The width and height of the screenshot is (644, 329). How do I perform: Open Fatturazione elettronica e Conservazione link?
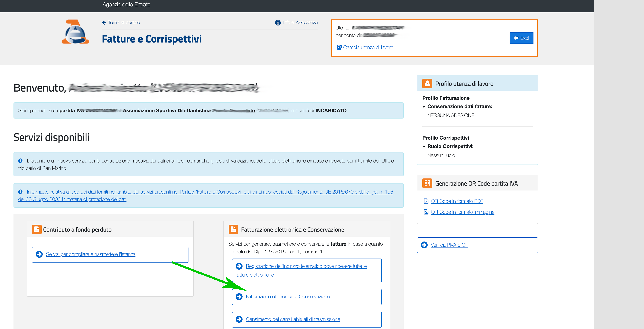coord(288,296)
